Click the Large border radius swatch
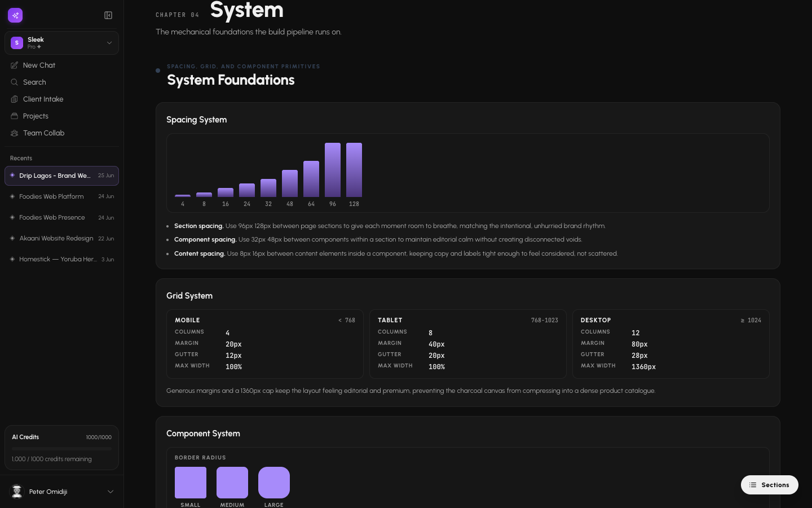 (274, 483)
